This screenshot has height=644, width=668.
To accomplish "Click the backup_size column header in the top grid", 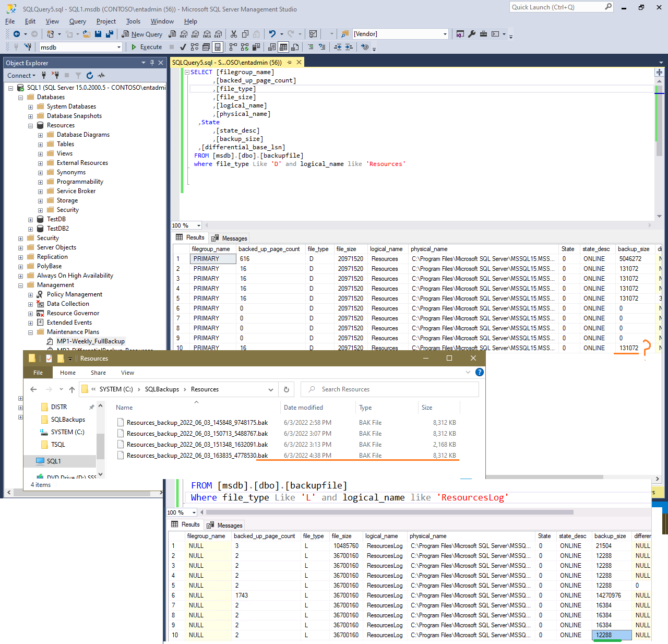I will point(634,249).
